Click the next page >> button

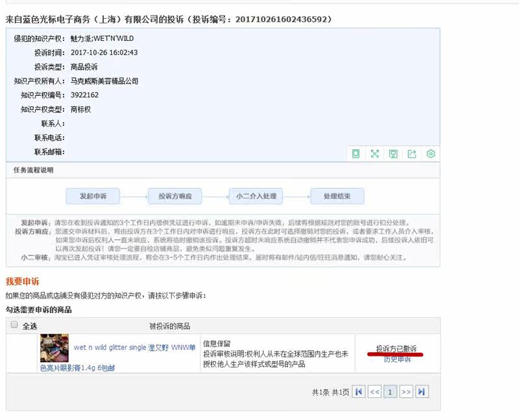click(x=406, y=392)
